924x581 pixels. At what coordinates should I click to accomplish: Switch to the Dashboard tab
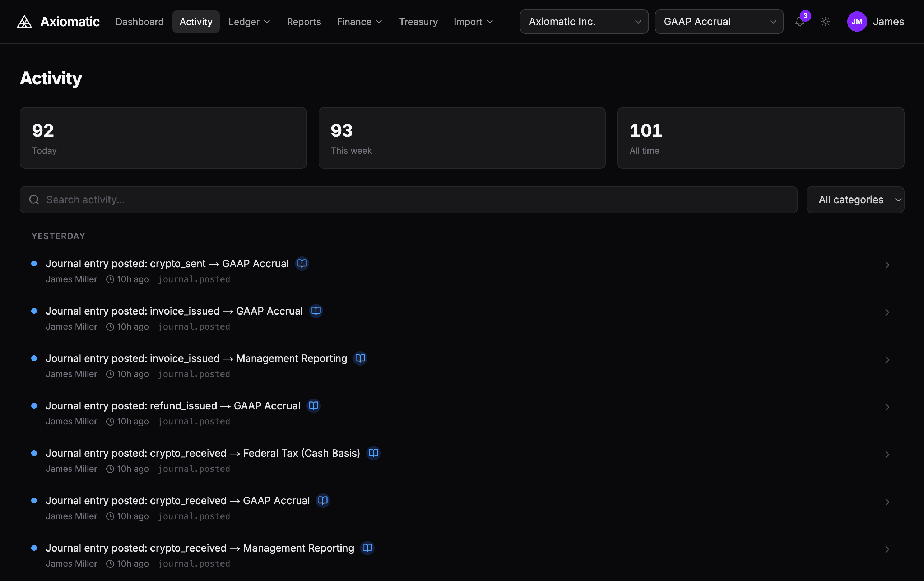[x=139, y=22]
